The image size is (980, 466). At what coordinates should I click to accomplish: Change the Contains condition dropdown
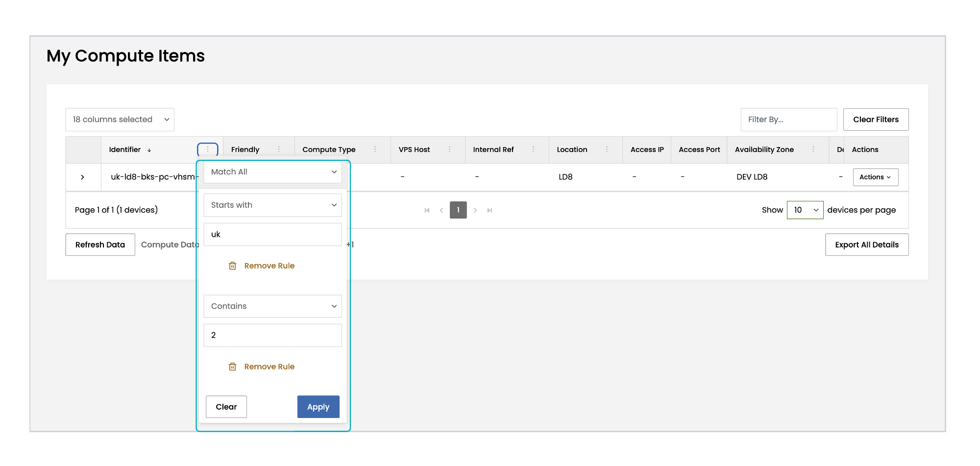coord(272,306)
